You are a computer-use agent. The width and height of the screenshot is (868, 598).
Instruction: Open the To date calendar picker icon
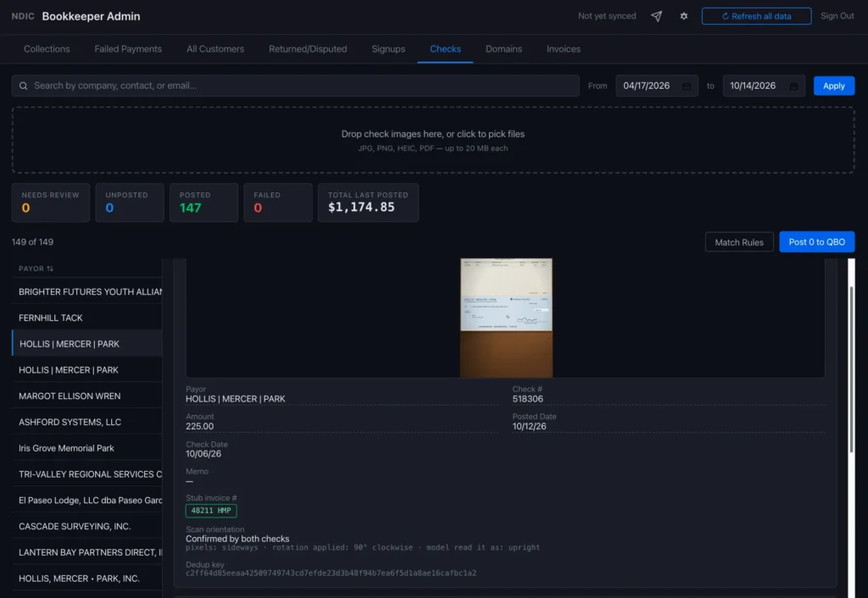(793, 86)
